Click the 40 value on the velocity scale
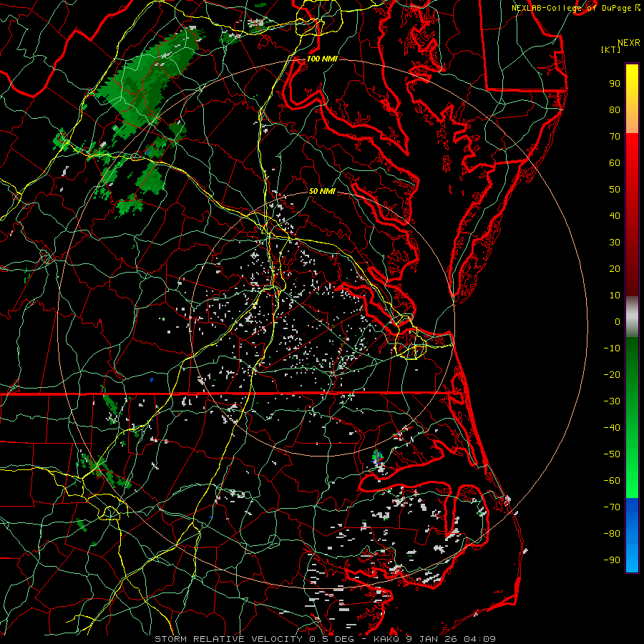Screen dimensions: 644x644 [615, 215]
